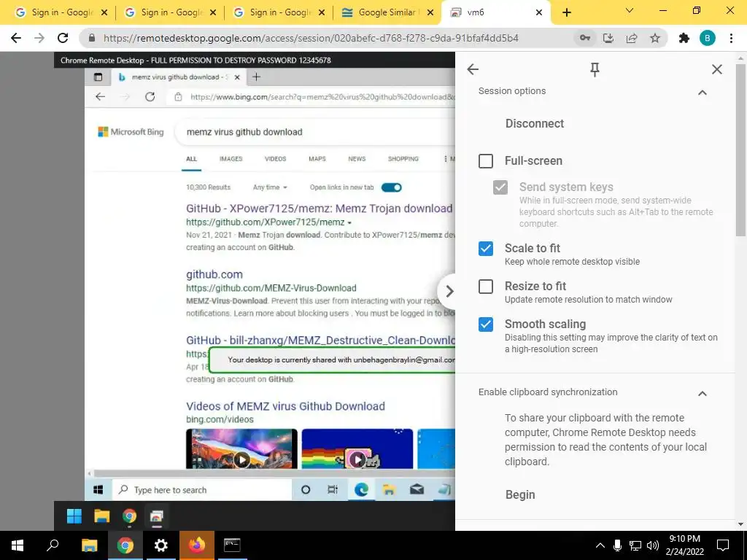Screen dimensions: 747x560
Task: Collapse Enable clipboard synchronization section
Action: click(x=703, y=393)
